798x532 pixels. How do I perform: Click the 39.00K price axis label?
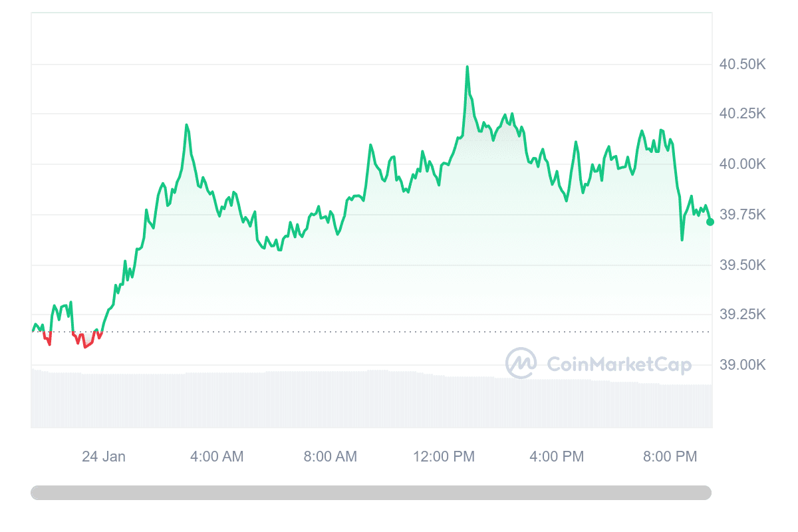tap(742, 364)
